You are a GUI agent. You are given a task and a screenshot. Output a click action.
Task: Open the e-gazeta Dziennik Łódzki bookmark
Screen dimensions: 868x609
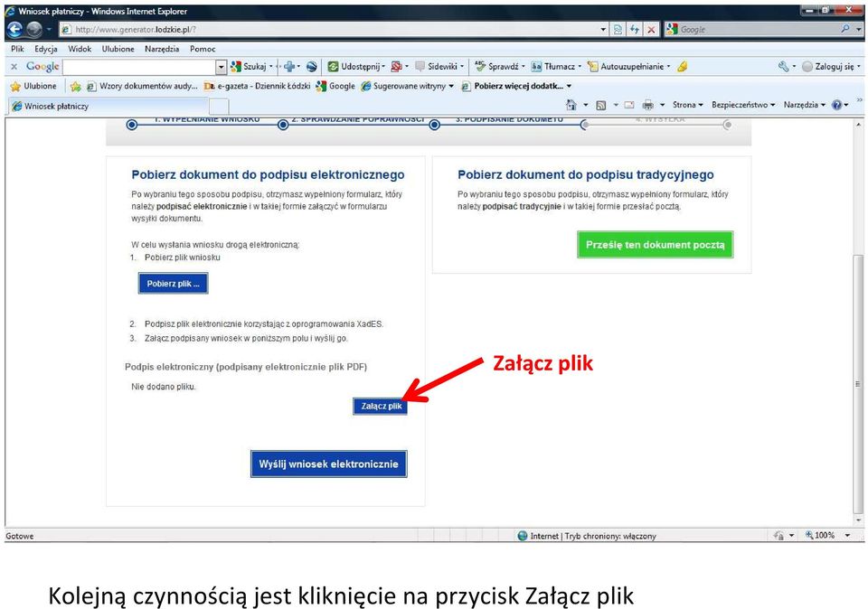point(257,86)
